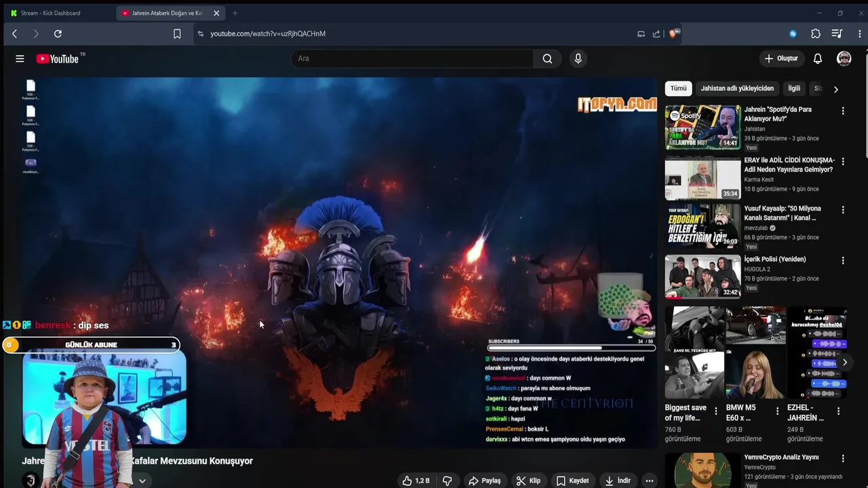Click the search magnifier button
Screen dimensions: 868x488
click(547, 58)
